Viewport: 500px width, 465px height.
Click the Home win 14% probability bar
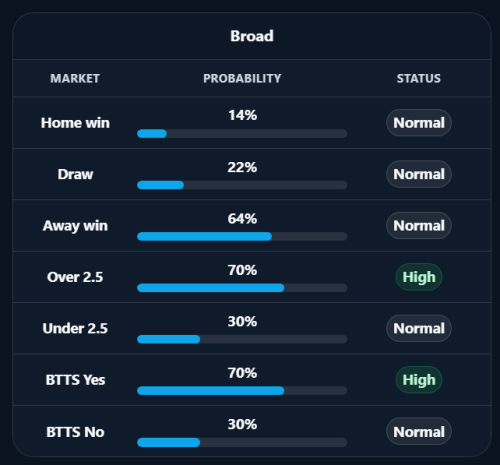coord(242,134)
